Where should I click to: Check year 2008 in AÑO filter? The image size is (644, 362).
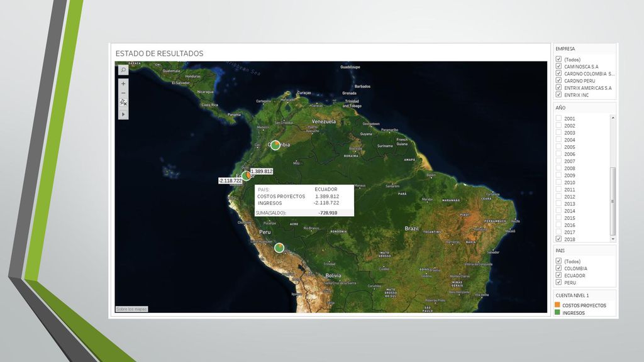tap(558, 168)
